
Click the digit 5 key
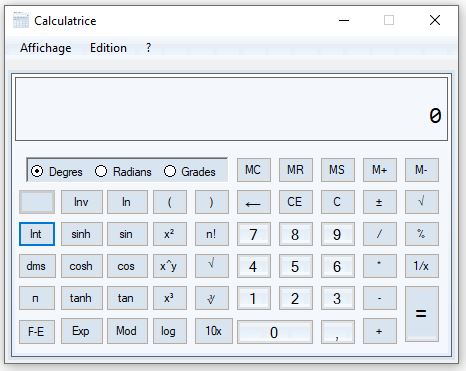click(296, 266)
